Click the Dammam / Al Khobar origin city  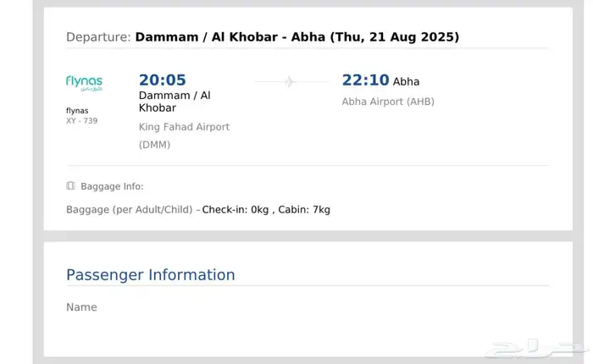(175, 102)
